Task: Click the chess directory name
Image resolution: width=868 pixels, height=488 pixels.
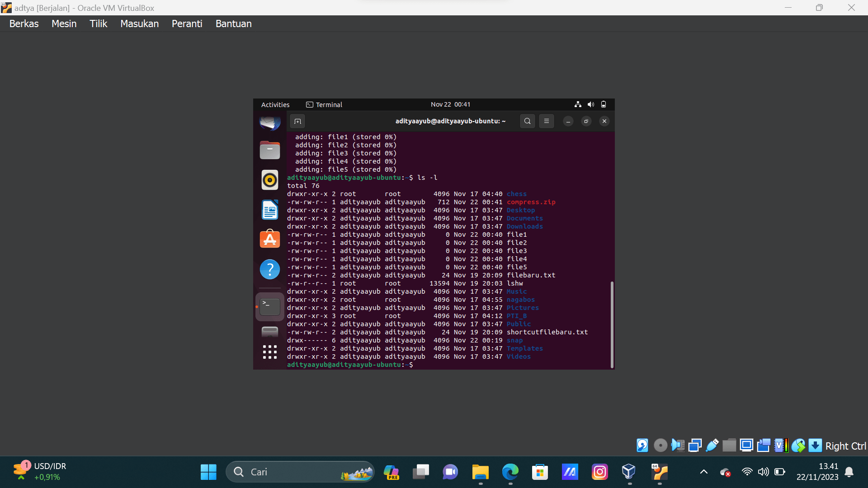Action: 516,194
